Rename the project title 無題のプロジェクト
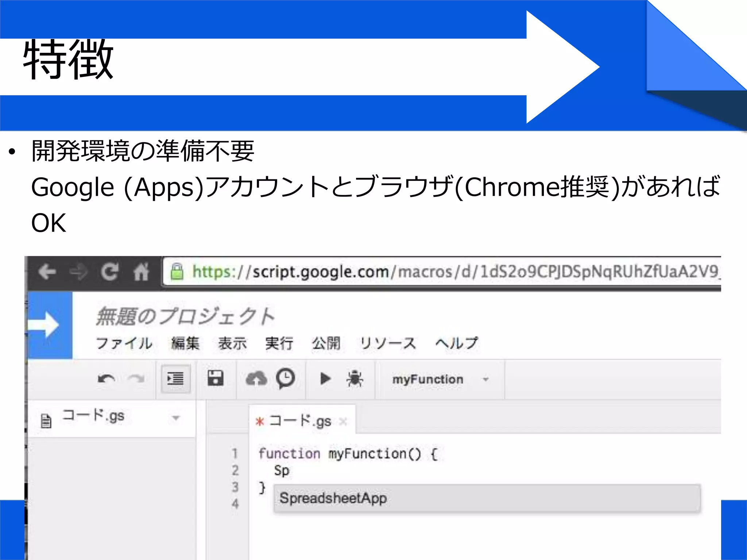The width and height of the screenshot is (747, 560). point(185,316)
